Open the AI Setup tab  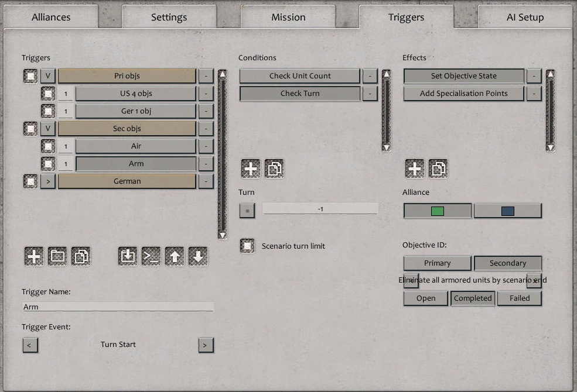coord(525,18)
